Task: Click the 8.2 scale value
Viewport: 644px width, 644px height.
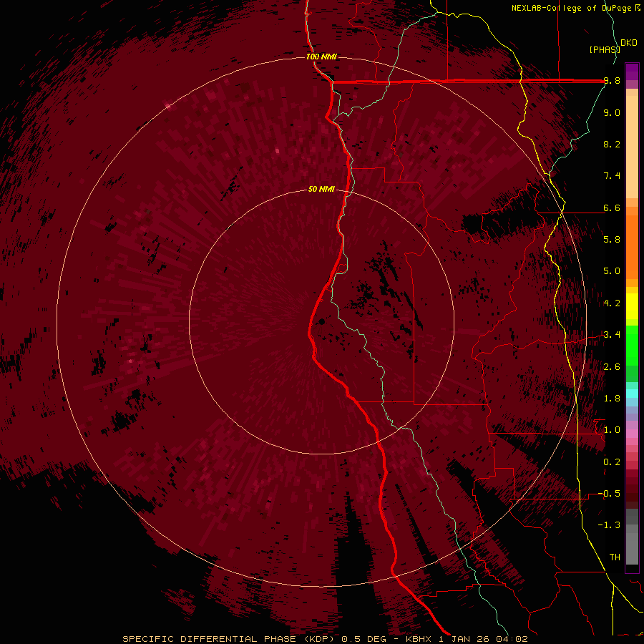Action: [x=612, y=144]
